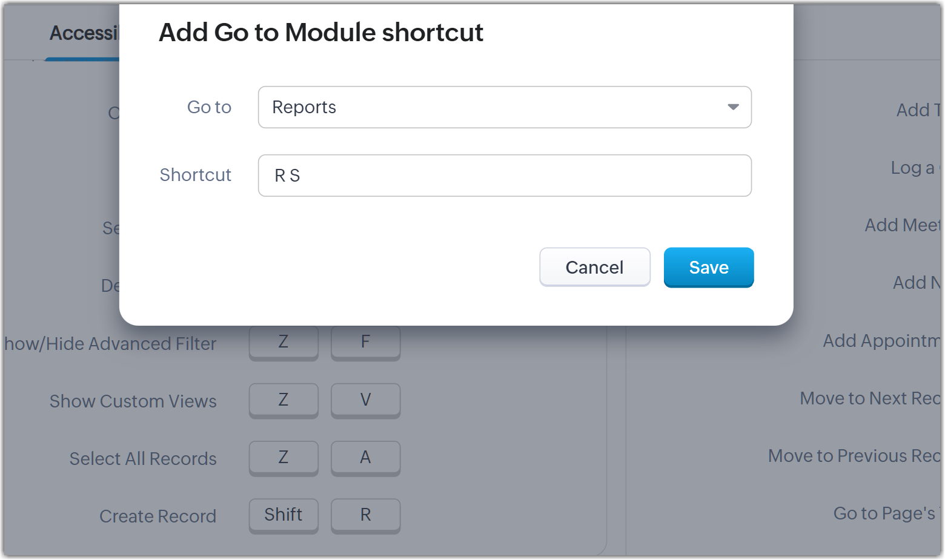Select the Add Appointment shortcut entry
Image resolution: width=945 pixels, height=560 pixels.
point(881,341)
